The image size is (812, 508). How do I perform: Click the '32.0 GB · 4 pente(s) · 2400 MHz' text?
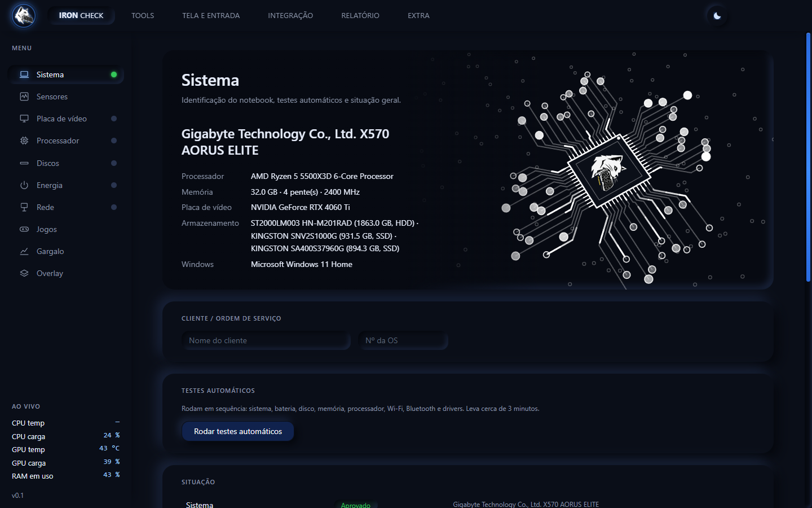click(305, 192)
